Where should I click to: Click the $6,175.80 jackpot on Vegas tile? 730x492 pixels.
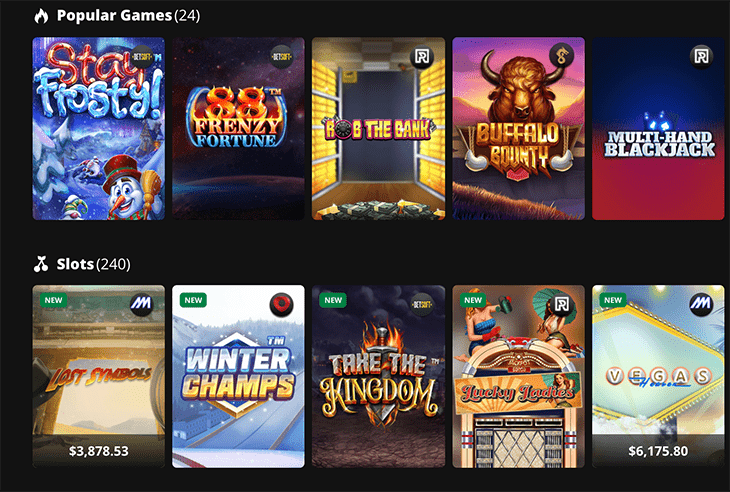(x=658, y=451)
